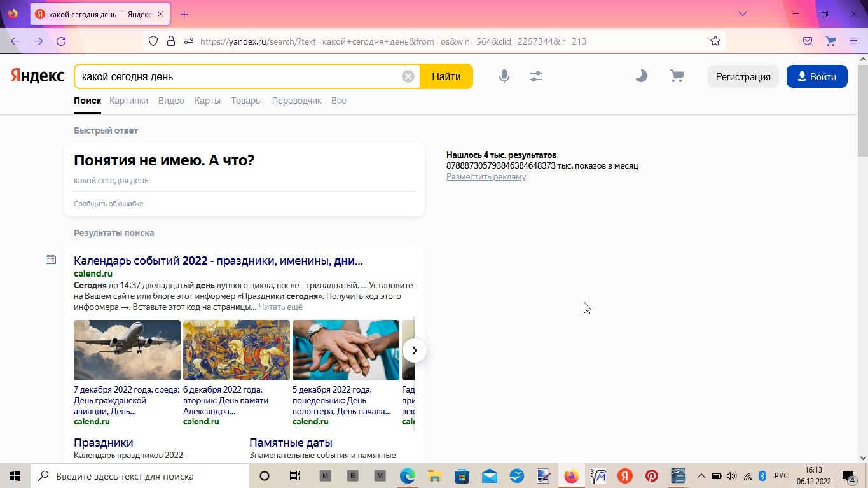Image resolution: width=868 pixels, height=488 pixels.
Task: Toggle dark theme with the moon icon
Action: coord(641,76)
